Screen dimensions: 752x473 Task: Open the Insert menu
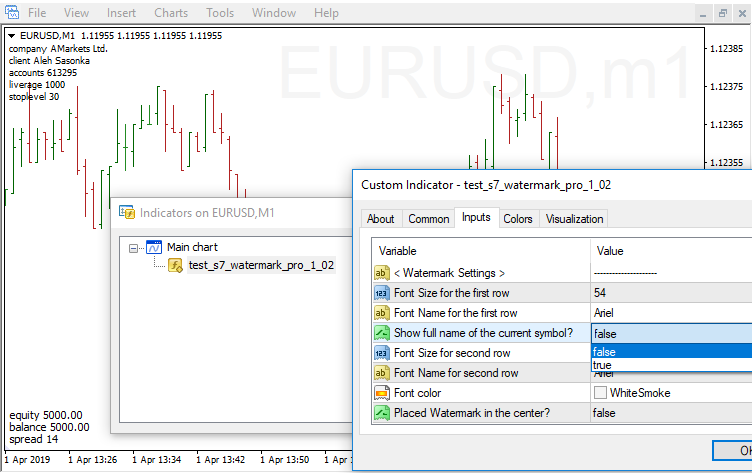tap(121, 13)
